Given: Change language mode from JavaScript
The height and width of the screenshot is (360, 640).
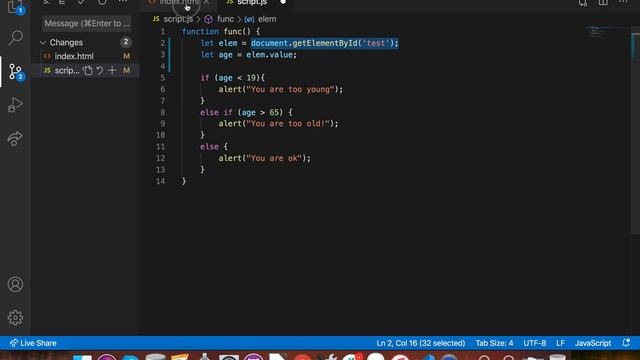Looking at the screenshot, I should pos(593,343).
